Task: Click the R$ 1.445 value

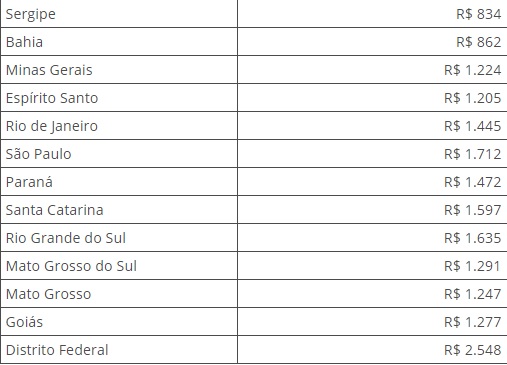Action: click(472, 126)
